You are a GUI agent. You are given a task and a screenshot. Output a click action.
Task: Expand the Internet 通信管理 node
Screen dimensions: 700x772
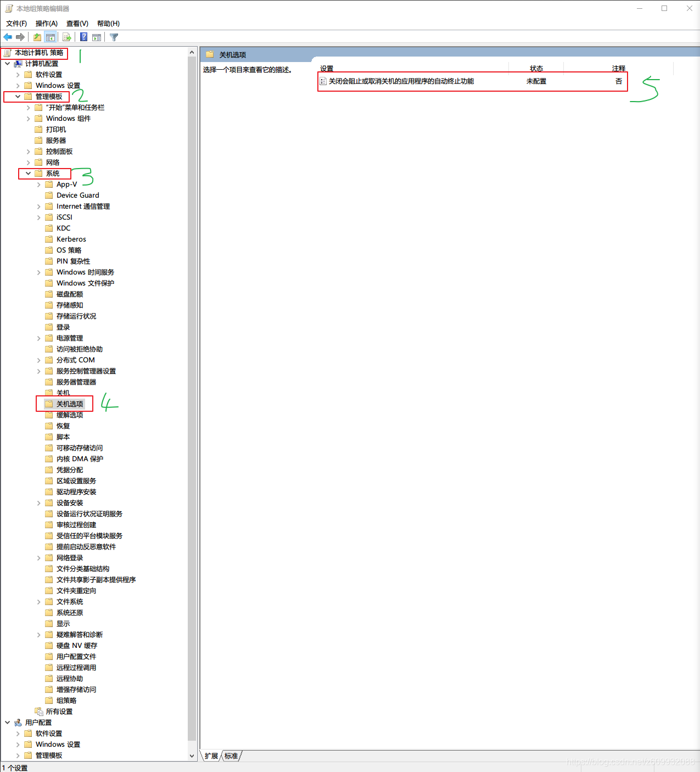tap(38, 206)
